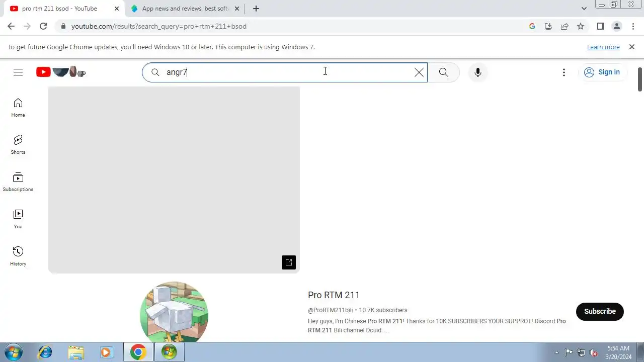Viewport: 644px width, 362px height.
Task: Open Chrome three-dot menu
Action: 633,26
